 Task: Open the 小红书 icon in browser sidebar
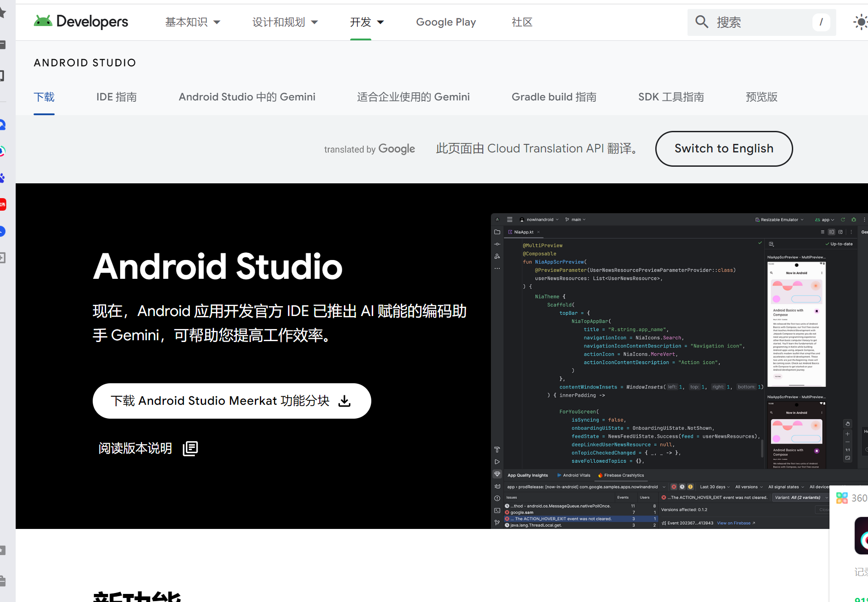click(x=3, y=204)
